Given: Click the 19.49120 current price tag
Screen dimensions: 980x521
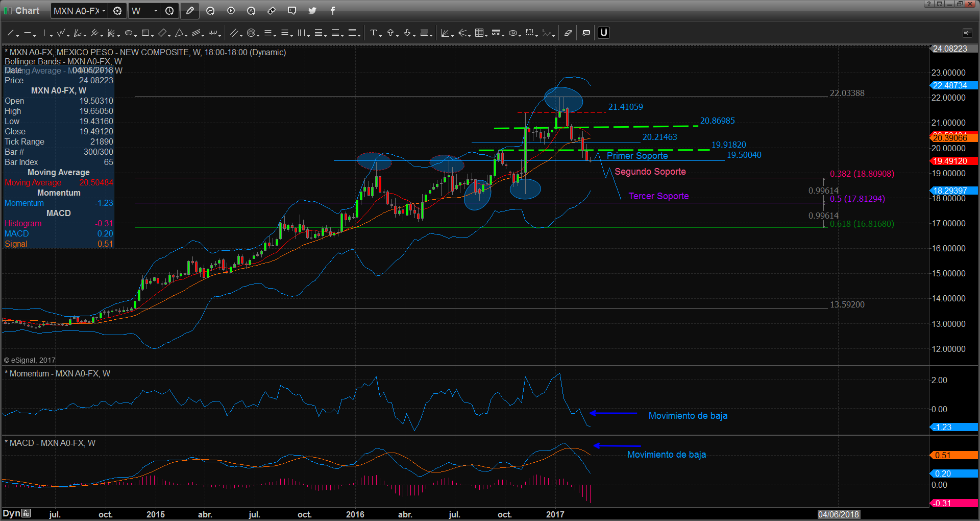Looking at the screenshot, I should [x=953, y=161].
